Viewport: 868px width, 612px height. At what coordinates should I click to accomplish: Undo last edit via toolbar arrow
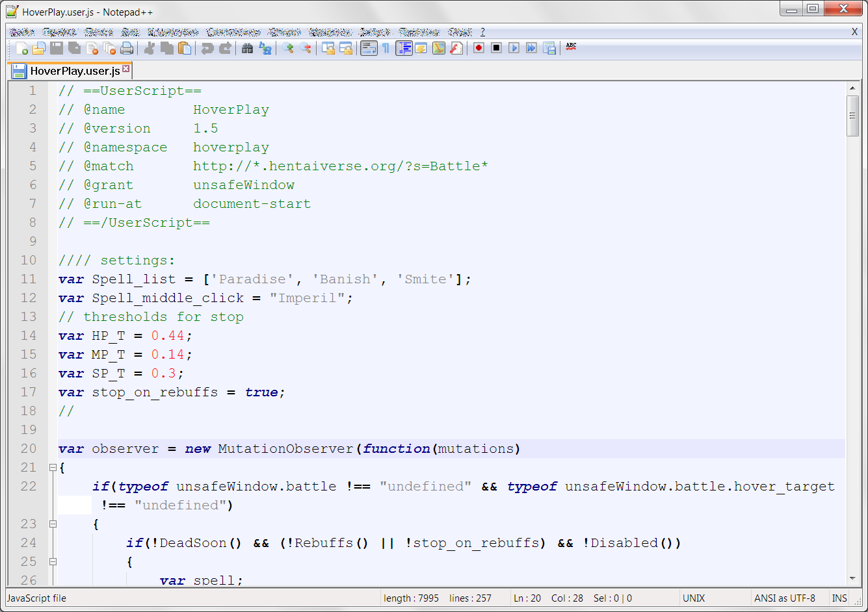click(x=207, y=48)
